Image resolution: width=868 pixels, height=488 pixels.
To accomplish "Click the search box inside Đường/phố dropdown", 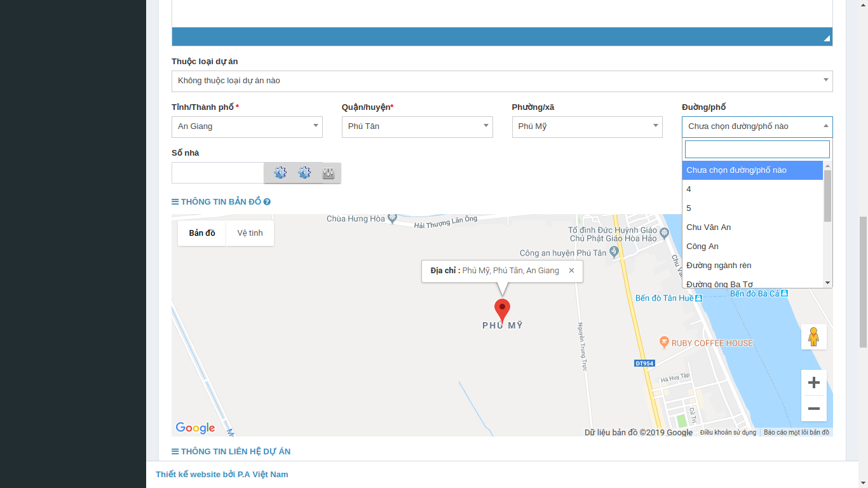I will pyautogui.click(x=757, y=149).
